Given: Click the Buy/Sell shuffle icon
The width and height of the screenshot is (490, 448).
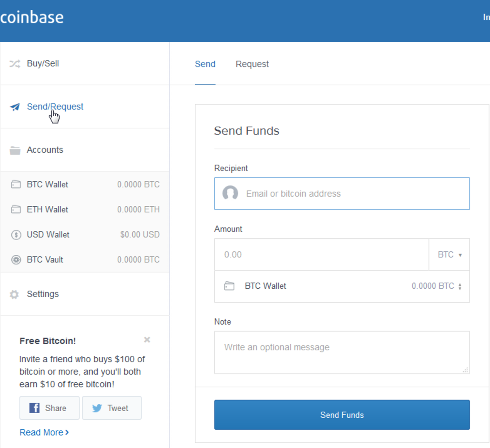Looking at the screenshot, I should click(x=15, y=64).
